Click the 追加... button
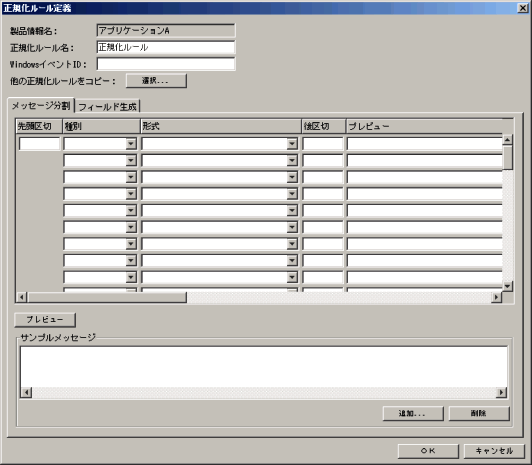532x465 pixels. tap(413, 413)
